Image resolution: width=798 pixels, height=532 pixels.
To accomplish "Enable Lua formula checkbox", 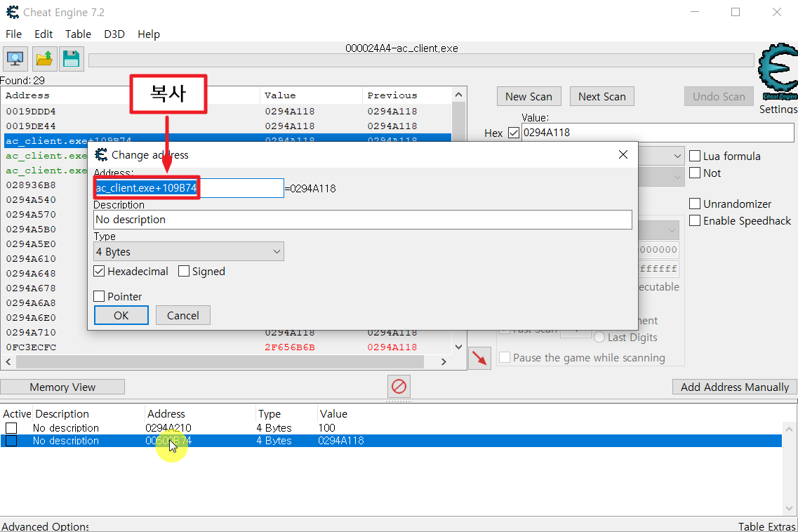I will 695,156.
